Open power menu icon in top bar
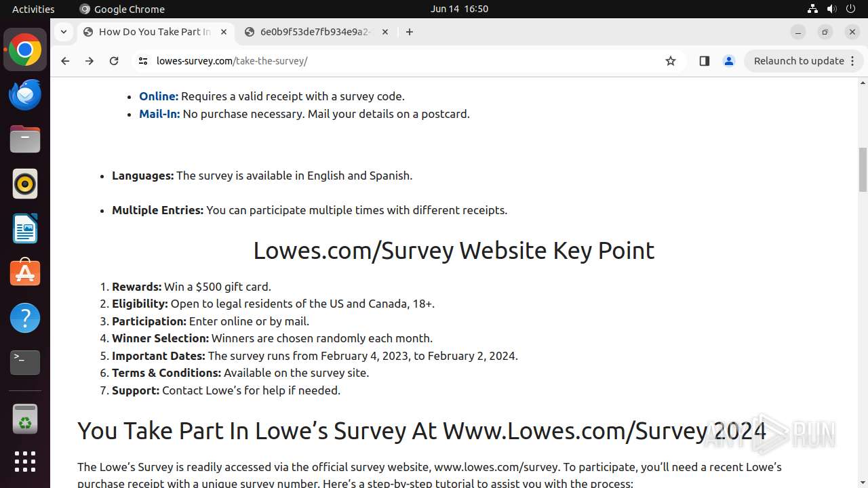The height and width of the screenshot is (488, 868). click(x=852, y=9)
